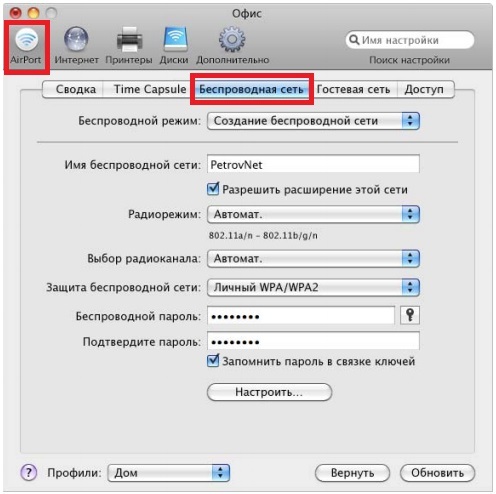Image resolution: width=496 pixels, height=494 pixels.
Task: Open the Диски disk icon
Action: point(175,39)
